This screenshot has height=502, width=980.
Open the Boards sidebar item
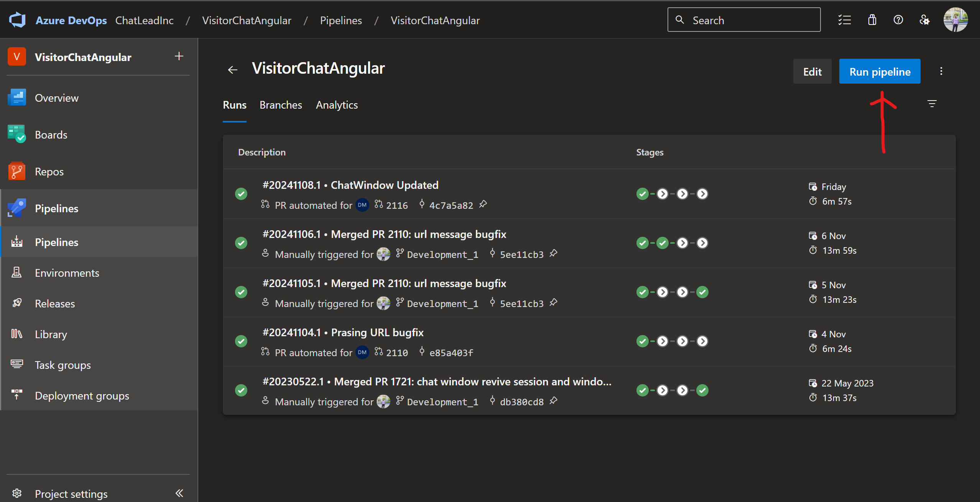click(51, 135)
